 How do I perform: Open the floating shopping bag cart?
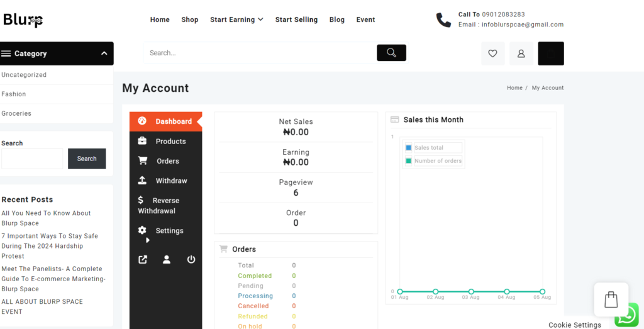click(611, 299)
